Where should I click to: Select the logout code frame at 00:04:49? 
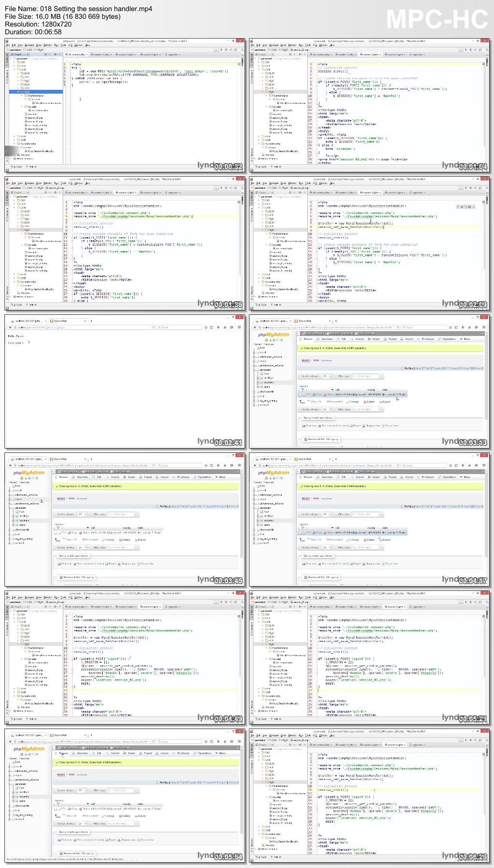[x=124, y=658]
